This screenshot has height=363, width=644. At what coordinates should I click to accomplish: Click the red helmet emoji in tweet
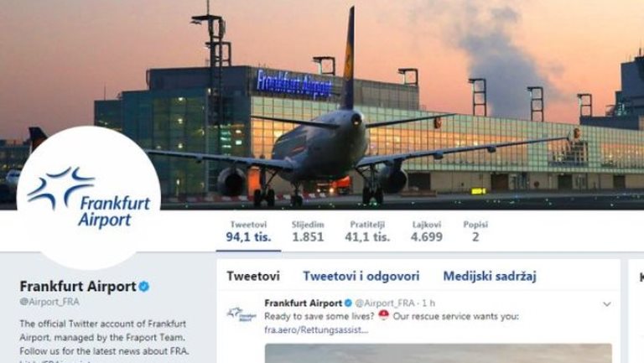383,315
